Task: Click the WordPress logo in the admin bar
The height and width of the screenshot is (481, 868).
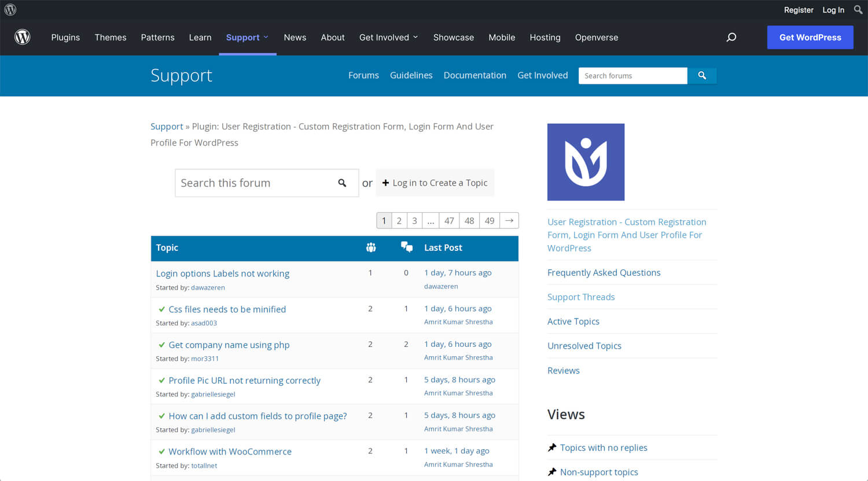Action: click(x=10, y=9)
